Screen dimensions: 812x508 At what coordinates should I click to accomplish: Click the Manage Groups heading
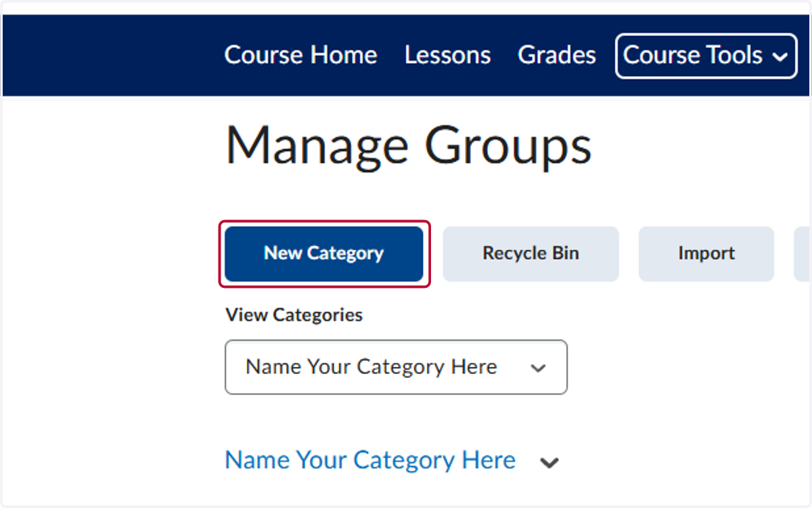point(408,145)
